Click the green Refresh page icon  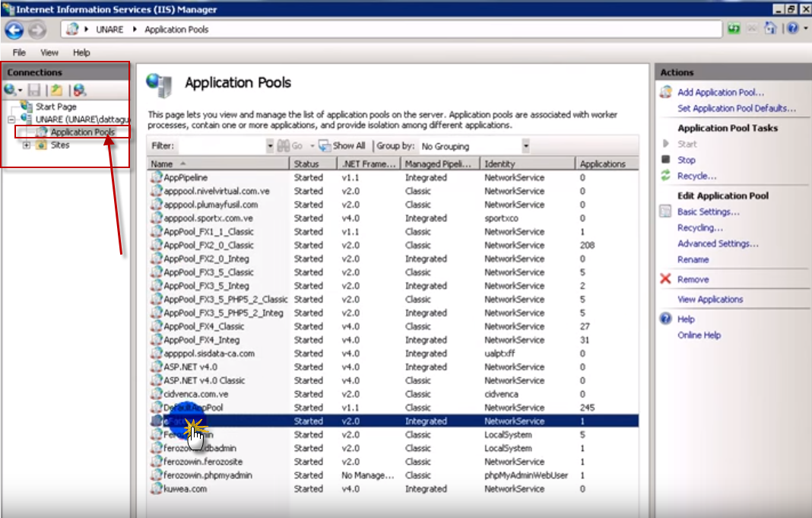coord(734,29)
